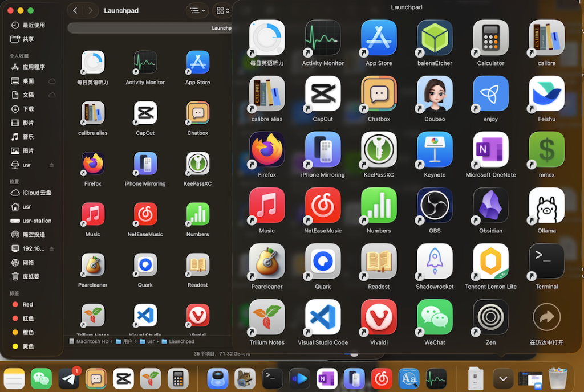The height and width of the screenshot is (392, 584).
Task: Launch OBS from the stack grid
Action: point(435,206)
